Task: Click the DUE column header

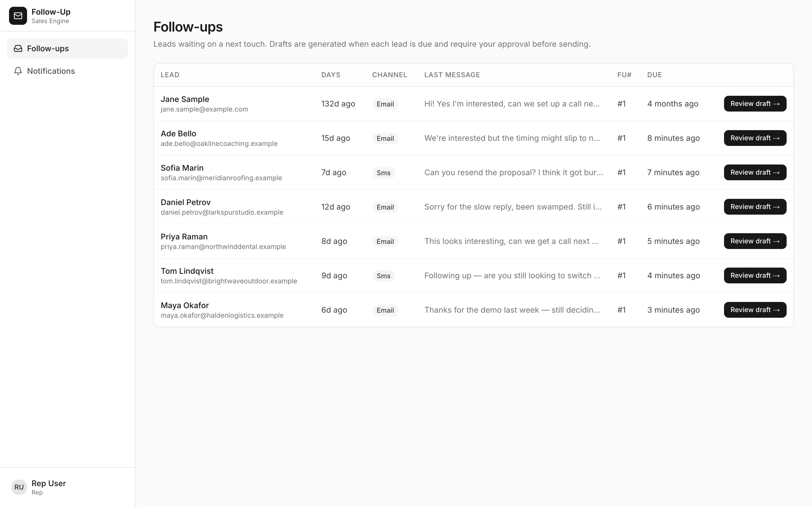Action: (x=654, y=75)
